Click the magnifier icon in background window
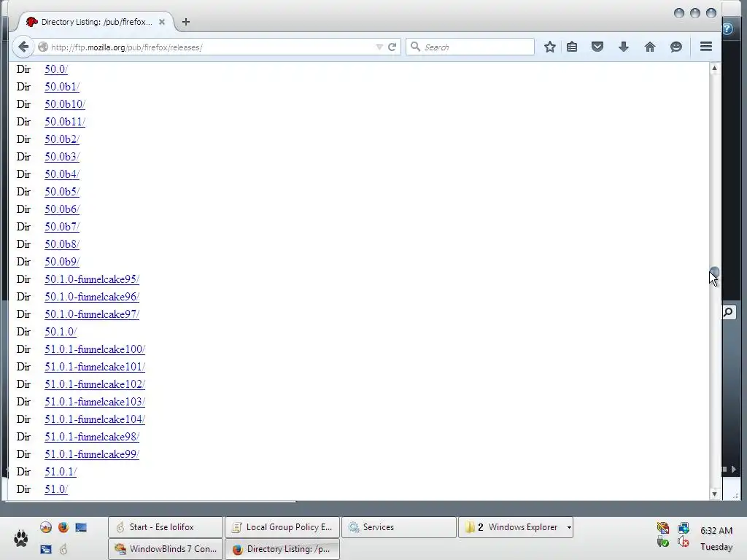 (x=729, y=312)
